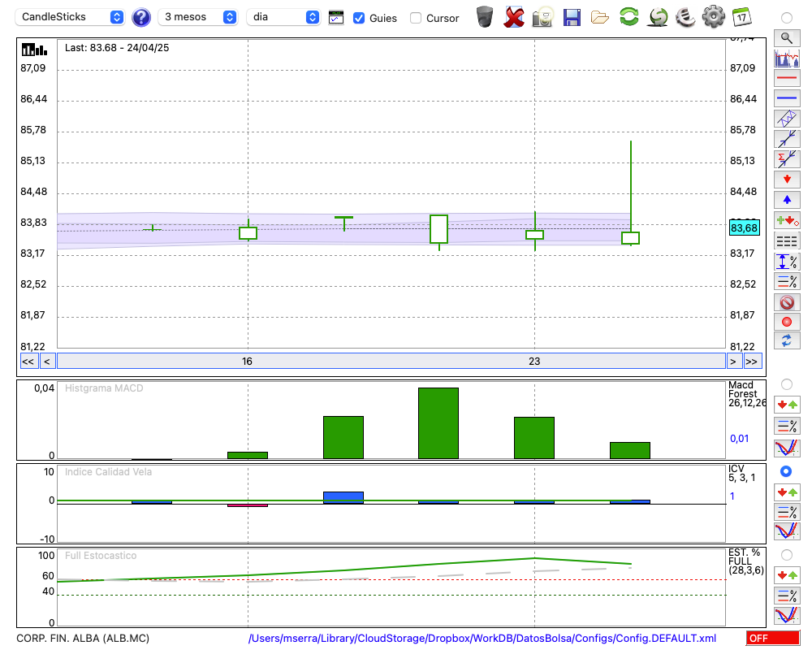812x650 pixels.
Task: Save with the floppy disk icon
Action: (x=572, y=17)
